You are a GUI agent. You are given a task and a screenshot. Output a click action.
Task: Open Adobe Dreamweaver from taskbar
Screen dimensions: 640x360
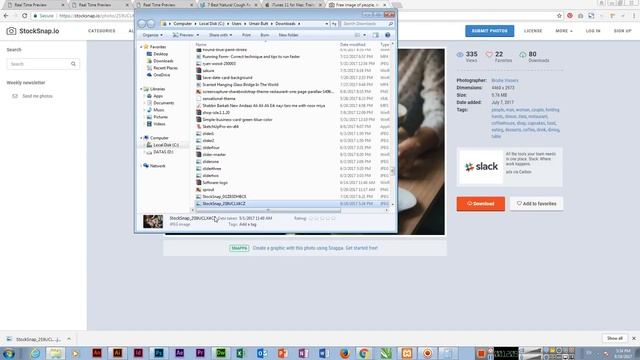(x=221, y=353)
